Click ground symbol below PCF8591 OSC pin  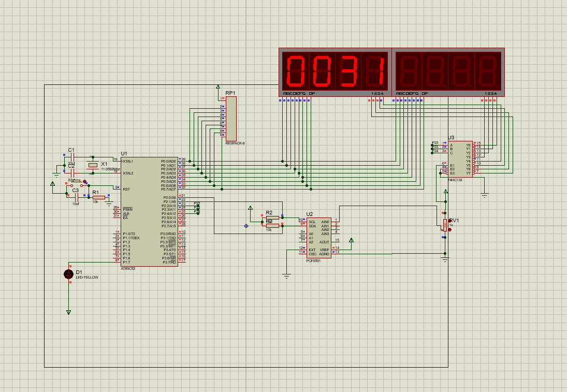(287, 277)
